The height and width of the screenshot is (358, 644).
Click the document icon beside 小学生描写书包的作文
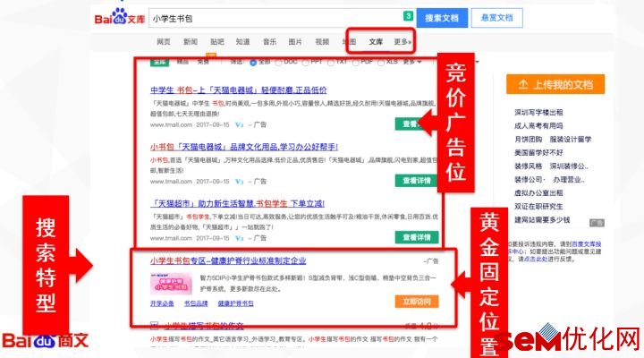tap(154, 327)
